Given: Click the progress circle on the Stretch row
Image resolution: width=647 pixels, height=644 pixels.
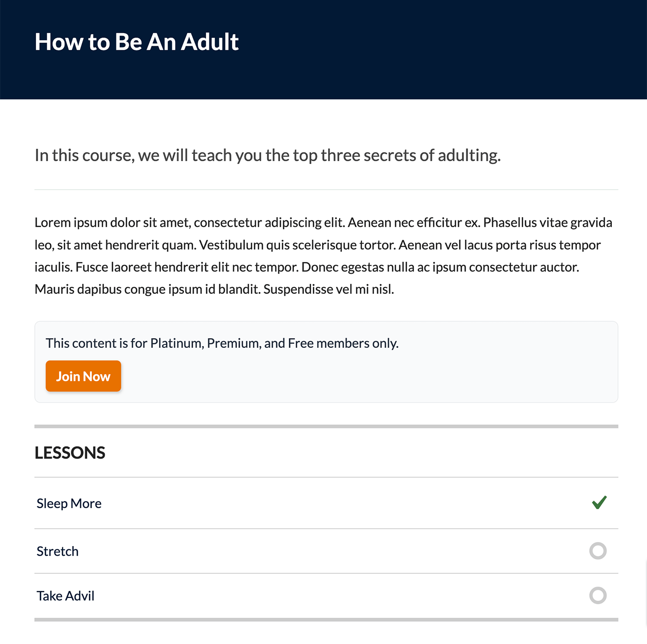Looking at the screenshot, I should pyautogui.click(x=598, y=551).
